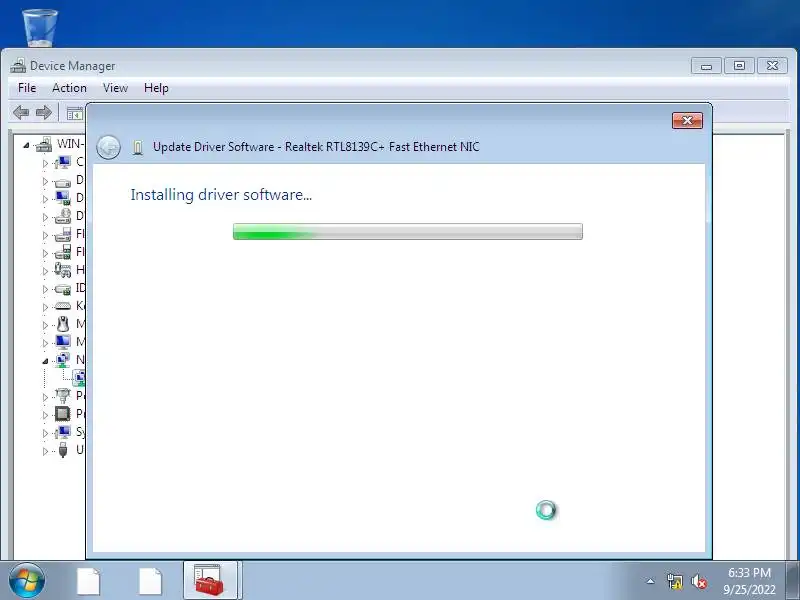The height and width of the screenshot is (600, 800).
Task: Select the Ports category connector icon
Action: tap(63, 395)
